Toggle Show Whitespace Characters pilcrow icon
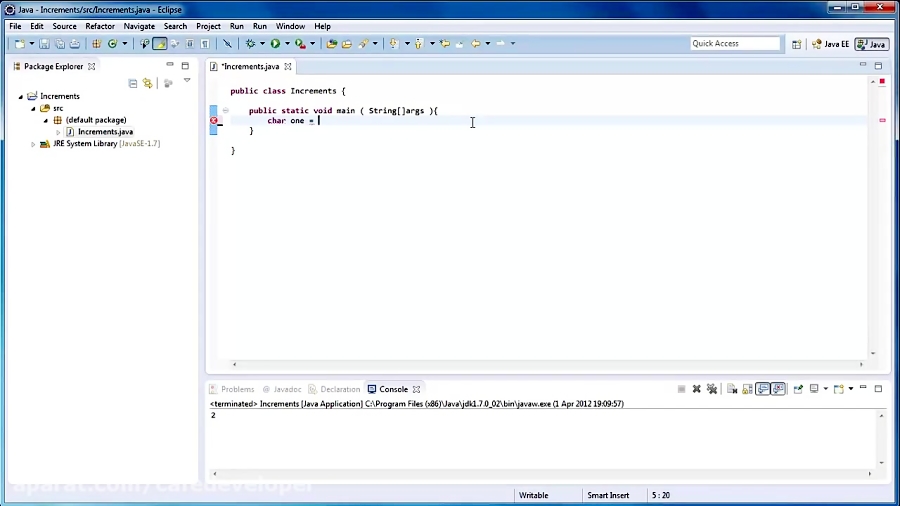This screenshot has height=506, width=900. 205,44
